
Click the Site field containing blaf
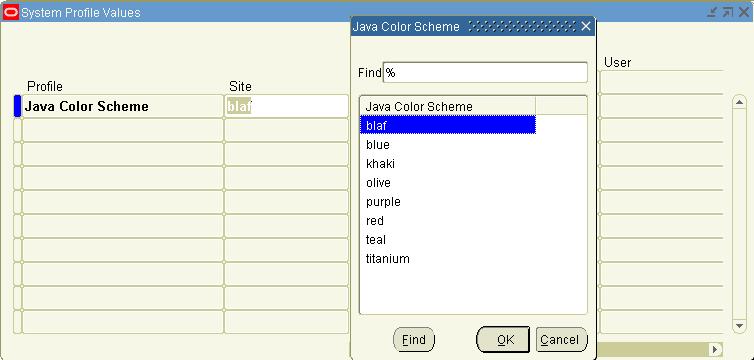point(287,106)
